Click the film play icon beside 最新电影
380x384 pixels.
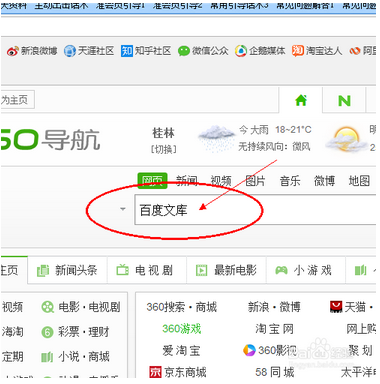click(201, 270)
